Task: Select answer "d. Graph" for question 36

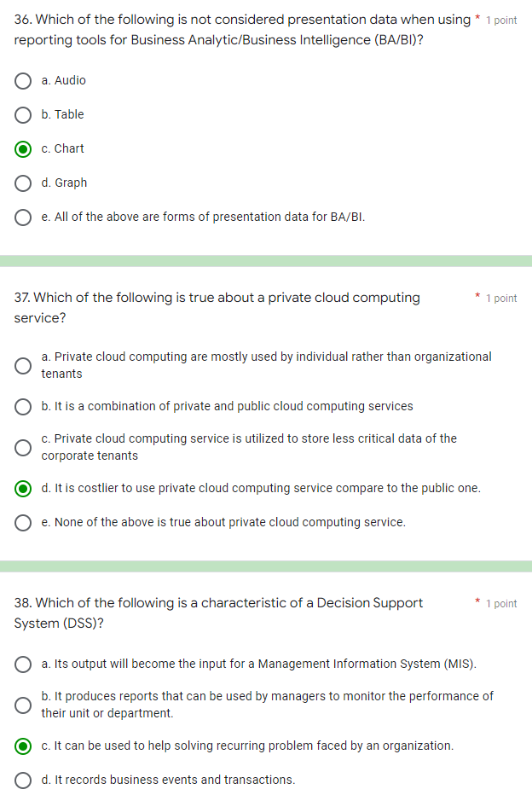Action: pyautogui.click(x=23, y=183)
